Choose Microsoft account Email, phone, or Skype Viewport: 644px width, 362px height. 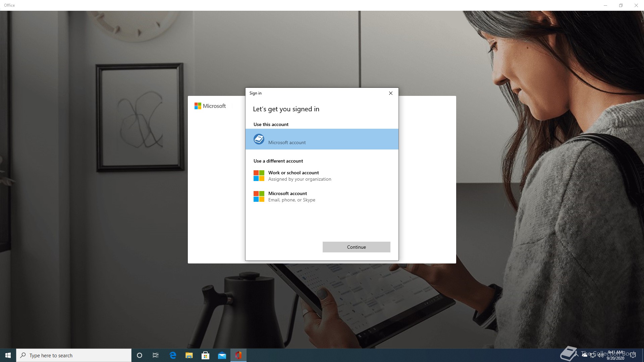point(292,196)
